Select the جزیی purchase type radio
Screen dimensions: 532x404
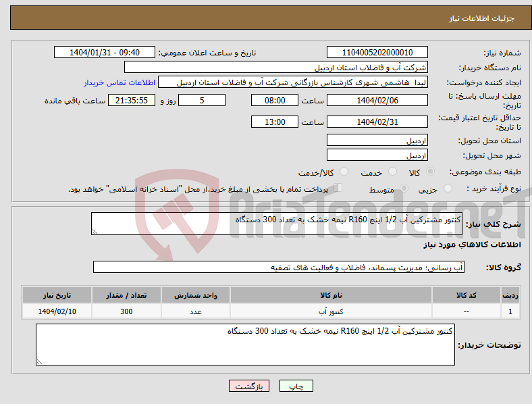(448, 188)
